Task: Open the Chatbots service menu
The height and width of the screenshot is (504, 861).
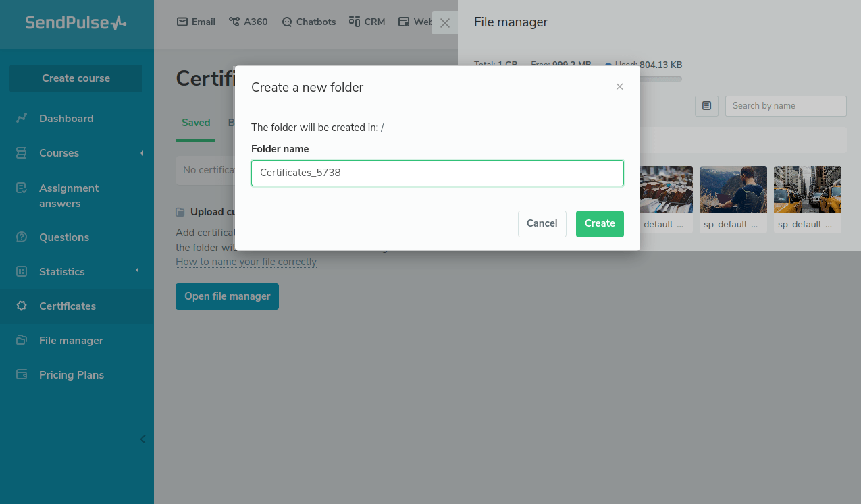Action: tap(309, 22)
